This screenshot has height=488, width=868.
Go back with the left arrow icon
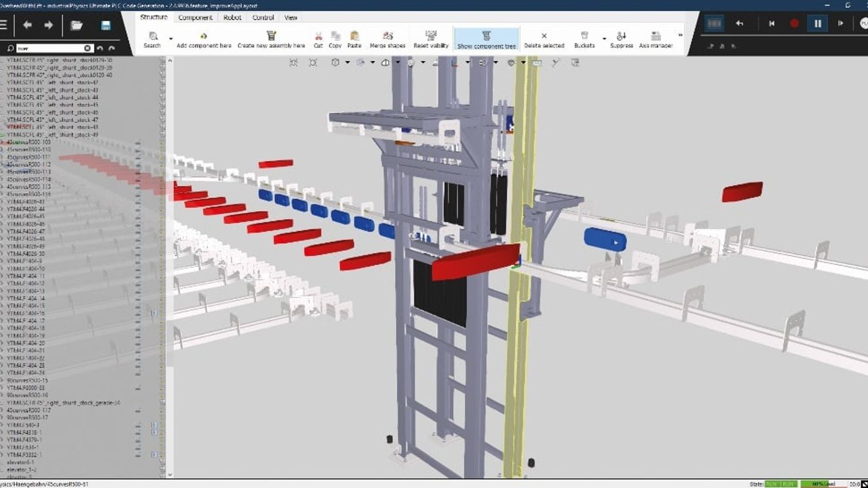point(28,25)
